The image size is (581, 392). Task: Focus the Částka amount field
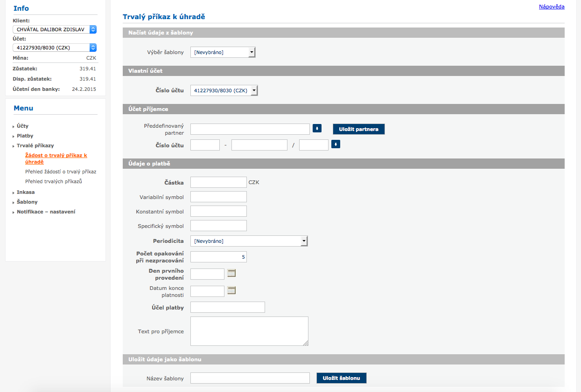(218, 182)
